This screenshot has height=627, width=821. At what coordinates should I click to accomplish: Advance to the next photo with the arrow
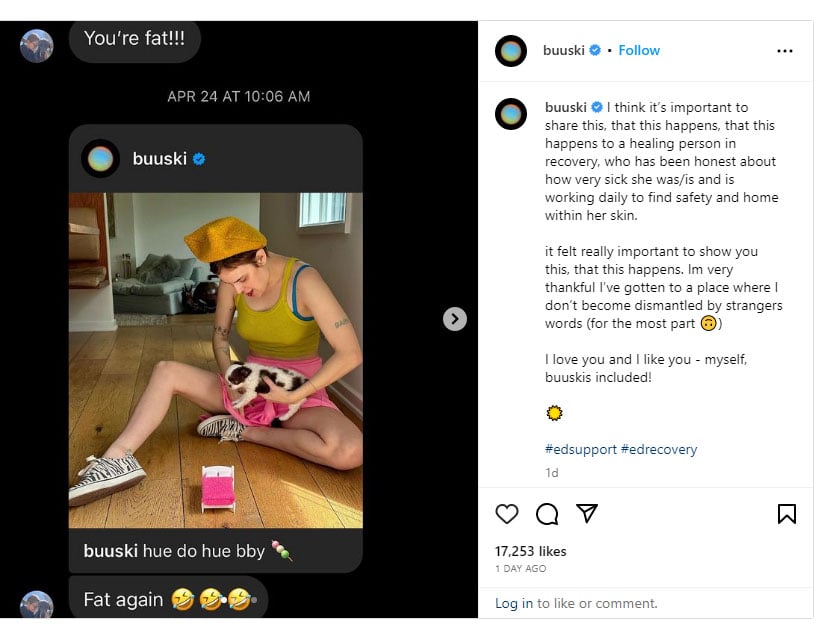[x=455, y=319]
